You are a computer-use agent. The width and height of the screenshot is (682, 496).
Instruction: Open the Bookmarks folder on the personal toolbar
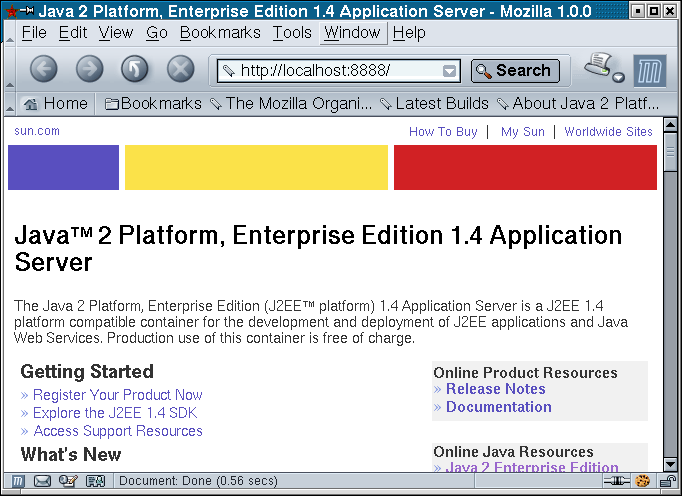point(153,104)
